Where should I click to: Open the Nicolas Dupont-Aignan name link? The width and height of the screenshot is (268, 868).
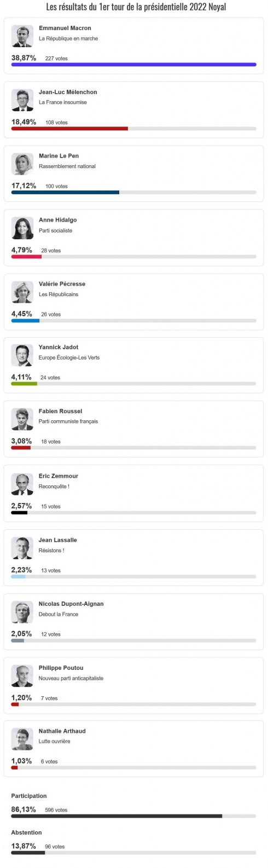(71, 604)
